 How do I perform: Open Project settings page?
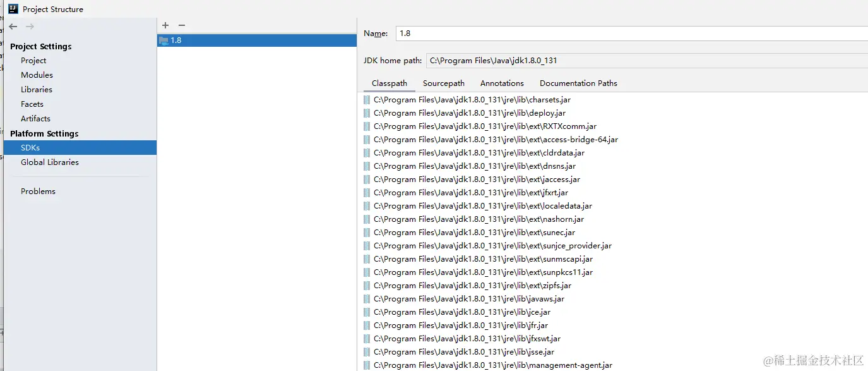click(x=33, y=61)
